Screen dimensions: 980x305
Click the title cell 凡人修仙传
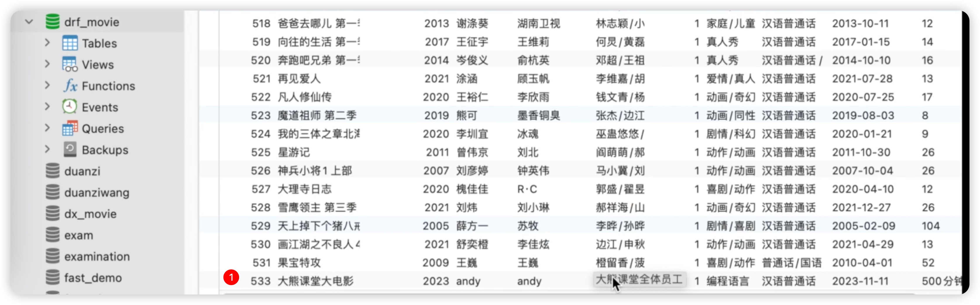(x=304, y=97)
